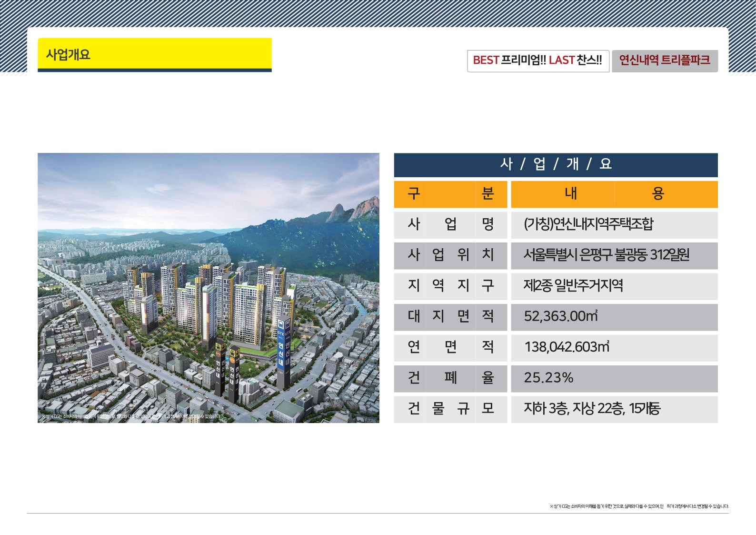
Task: Select the 지역지구 row label
Action: tap(450, 286)
